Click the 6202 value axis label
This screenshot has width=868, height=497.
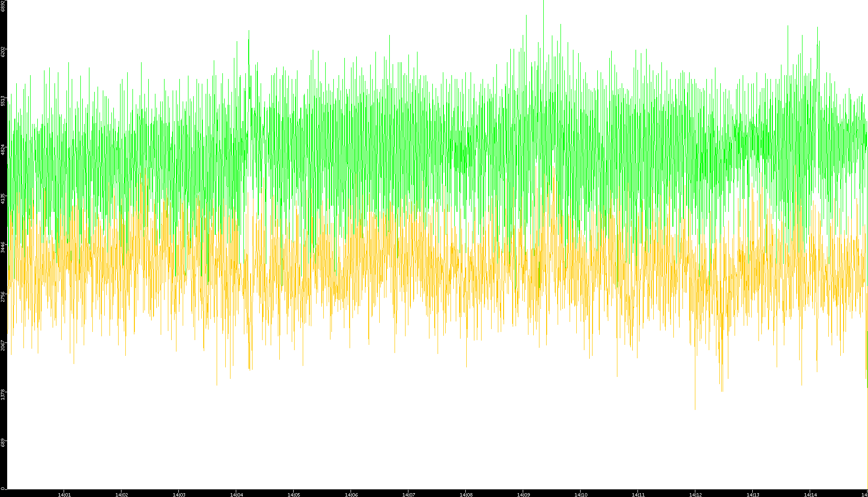point(3,52)
